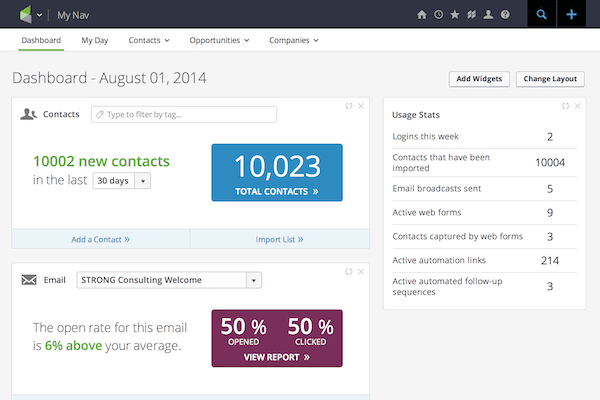Open recent items via the clock icon
The image size is (600, 400).
[x=438, y=15]
